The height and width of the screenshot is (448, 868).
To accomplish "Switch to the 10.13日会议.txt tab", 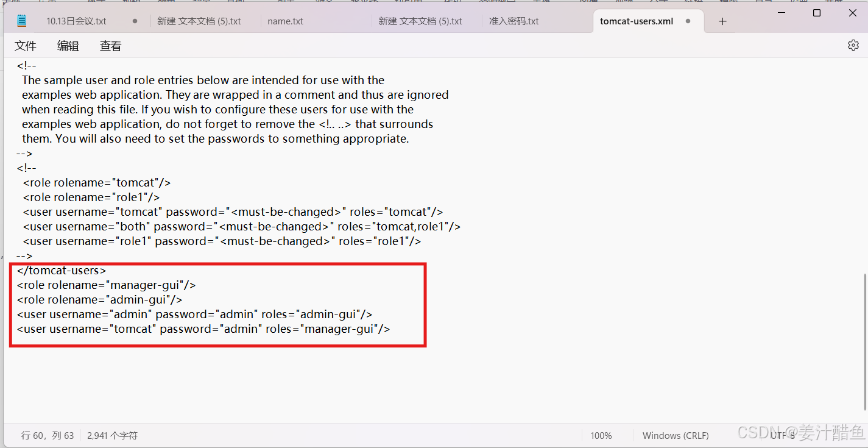I will click(x=77, y=21).
